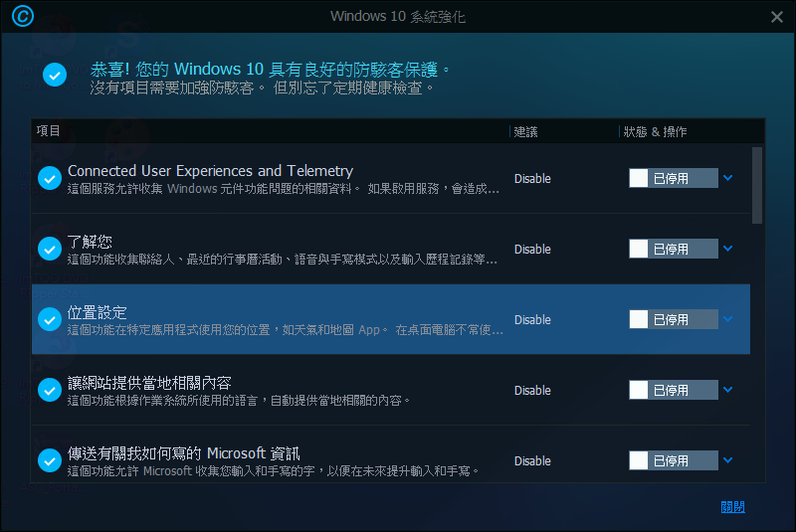Click the vertical scrollbar thumb in list

(758, 185)
